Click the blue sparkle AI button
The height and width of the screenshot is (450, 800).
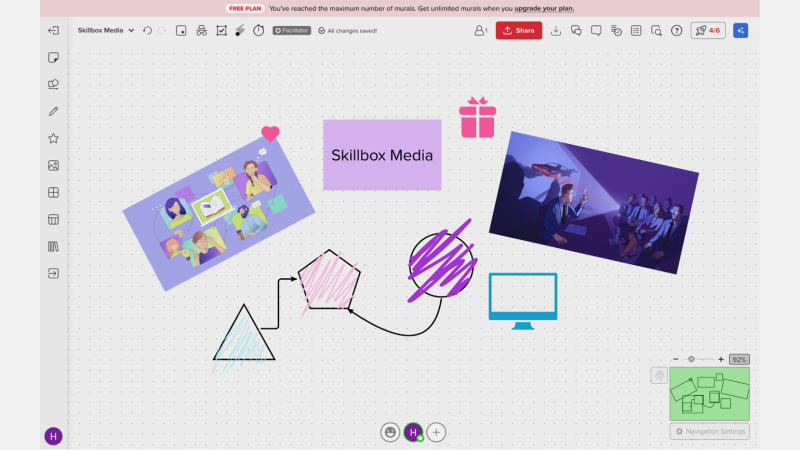coord(741,31)
